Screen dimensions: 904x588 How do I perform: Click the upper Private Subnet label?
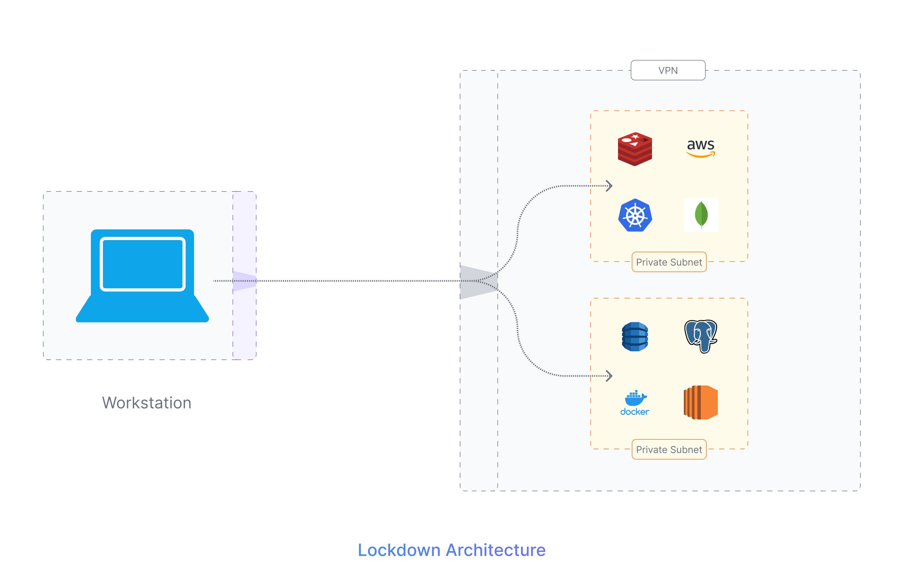click(669, 262)
